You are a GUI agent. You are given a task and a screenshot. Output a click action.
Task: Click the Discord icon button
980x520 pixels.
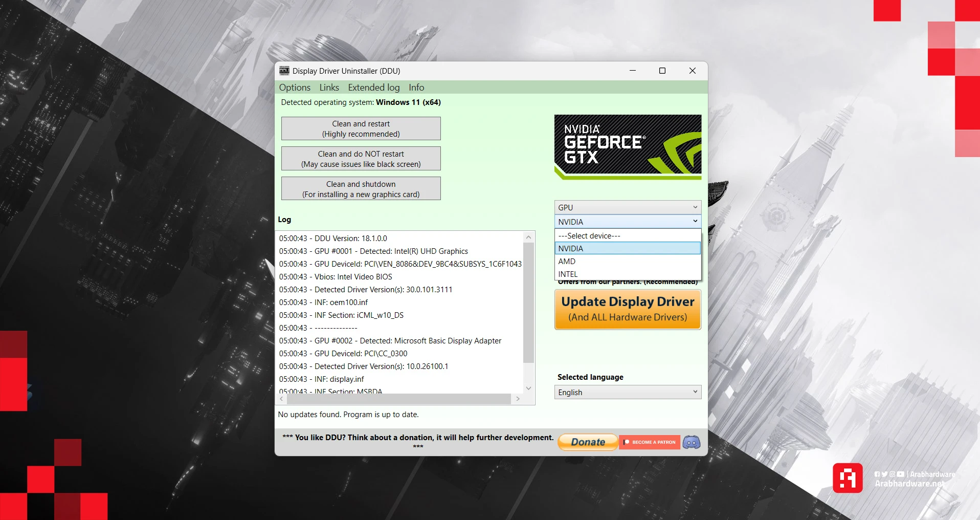tap(692, 442)
